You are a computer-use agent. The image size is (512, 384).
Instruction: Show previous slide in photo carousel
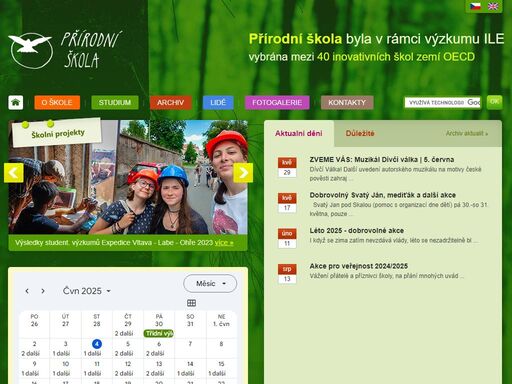point(14,173)
